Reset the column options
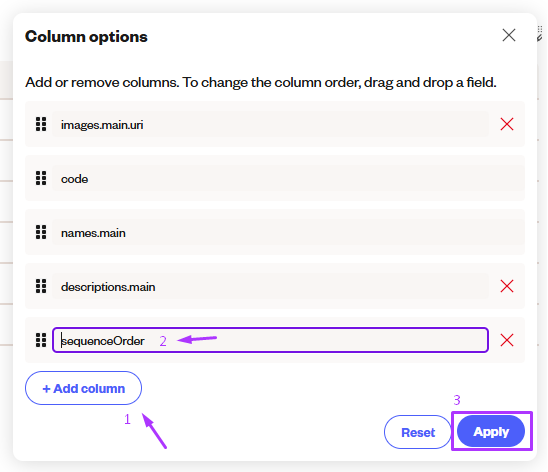The height and width of the screenshot is (472, 548). click(418, 432)
